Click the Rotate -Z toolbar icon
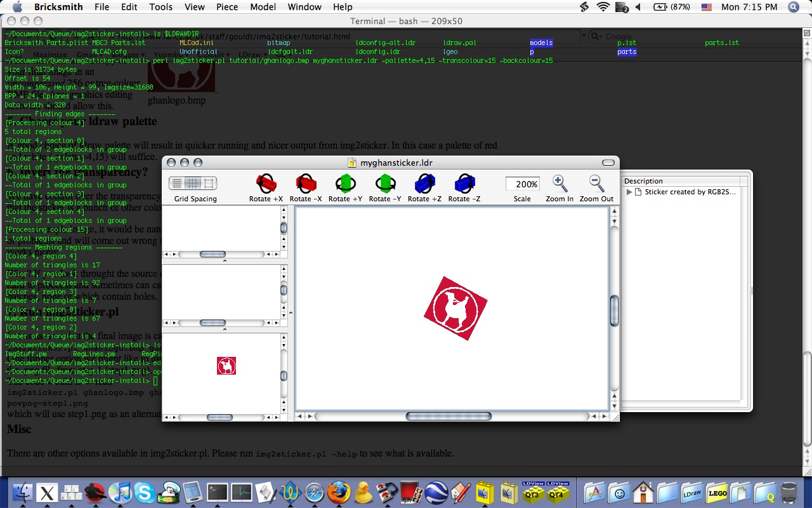Viewport: 812px width, 508px height. [x=464, y=184]
